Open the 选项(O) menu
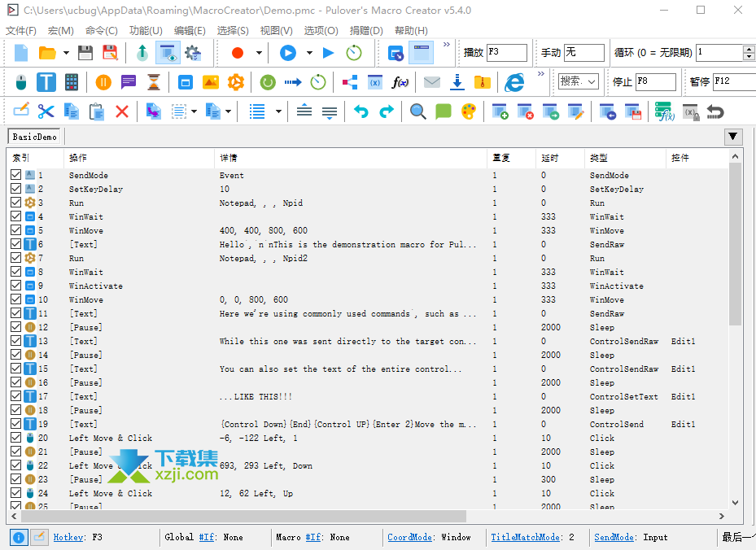This screenshot has height=550, width=756. [x=321, y=31]
